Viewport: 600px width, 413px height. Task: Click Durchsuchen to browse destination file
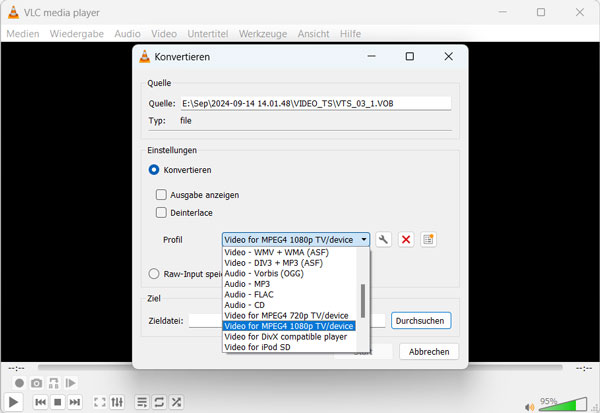(x=421, y=321)
